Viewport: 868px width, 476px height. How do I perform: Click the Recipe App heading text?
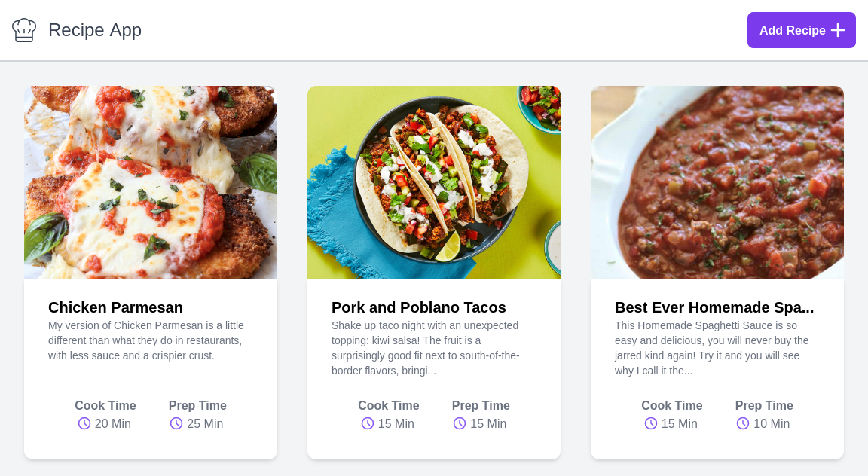(x=95, y=30)
